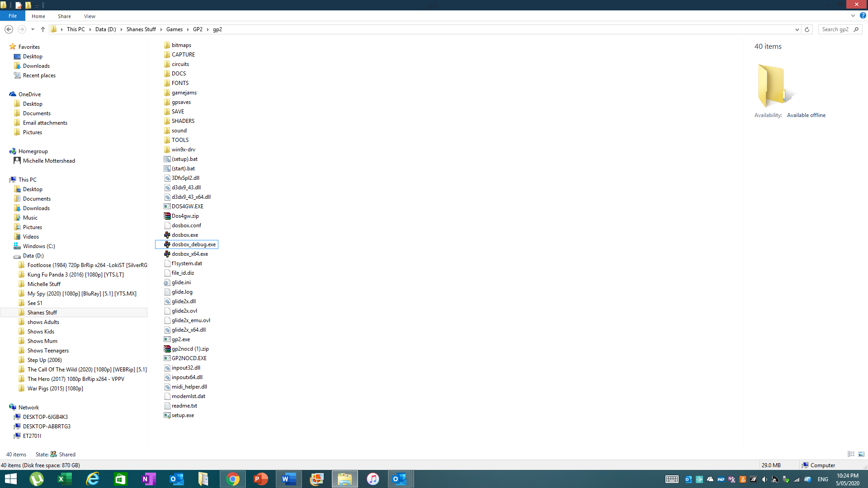
Task: Click the Up one level arrow
Action: [43, 29]
